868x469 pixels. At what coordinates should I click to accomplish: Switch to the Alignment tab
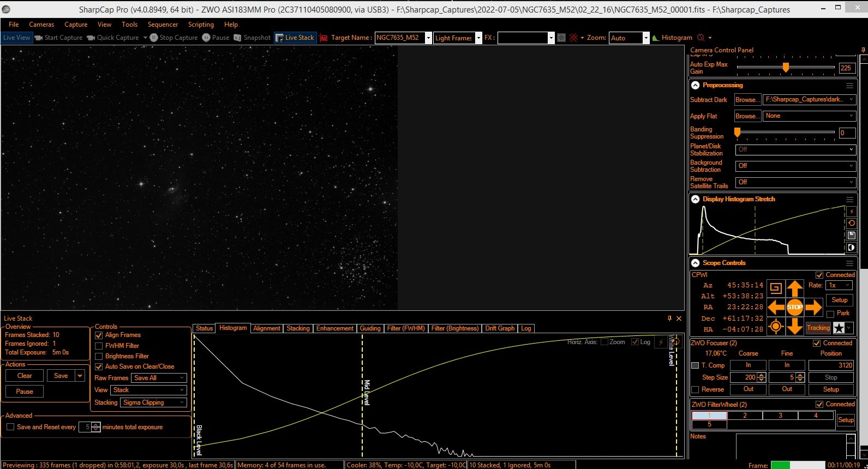(267, 328)
